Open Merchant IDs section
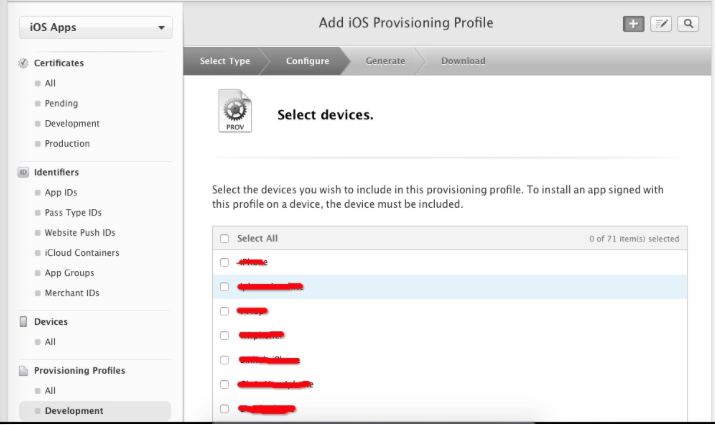The width and height of the screenshot is (715, 425). coord(71,293)
